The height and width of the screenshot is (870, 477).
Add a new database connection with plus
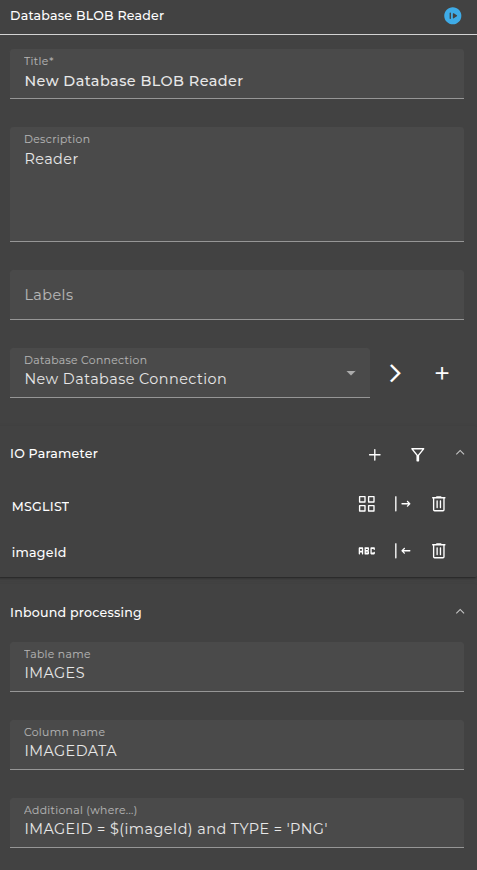[x=442, y=373]
